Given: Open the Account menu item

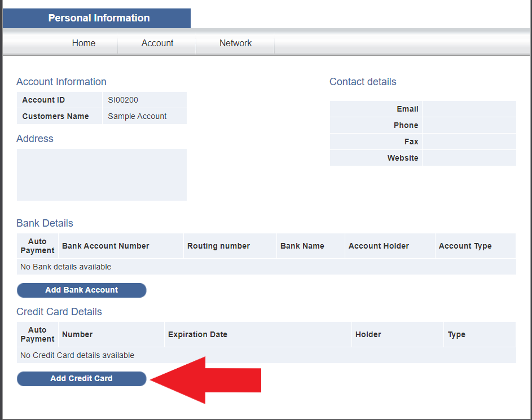Looking at the screenshot, I should 157,43.
